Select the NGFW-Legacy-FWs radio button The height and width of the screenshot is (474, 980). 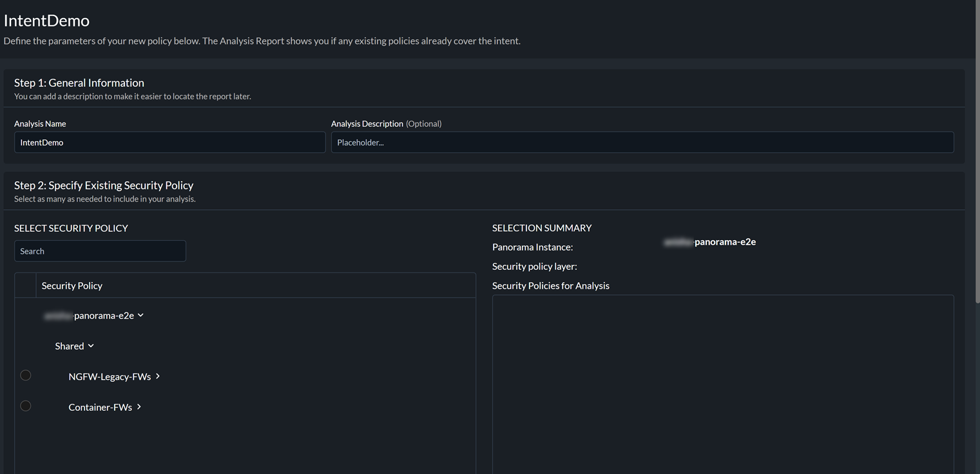point(26,375)
